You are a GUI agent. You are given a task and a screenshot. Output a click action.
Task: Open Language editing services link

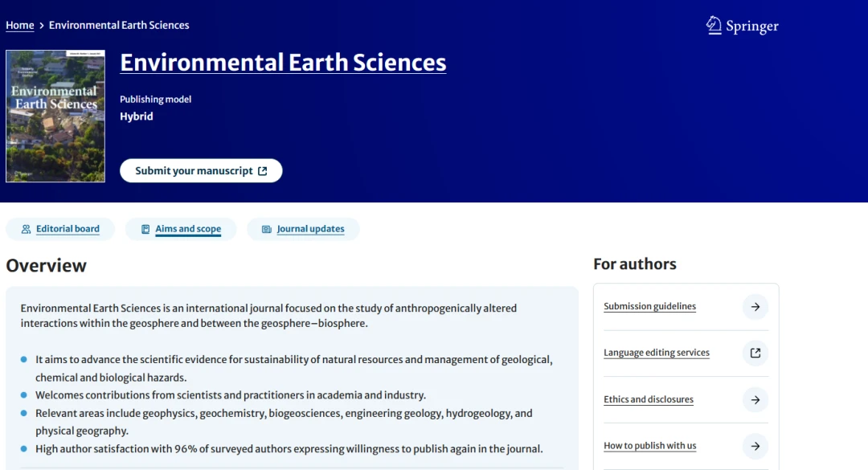click(657, 353)
